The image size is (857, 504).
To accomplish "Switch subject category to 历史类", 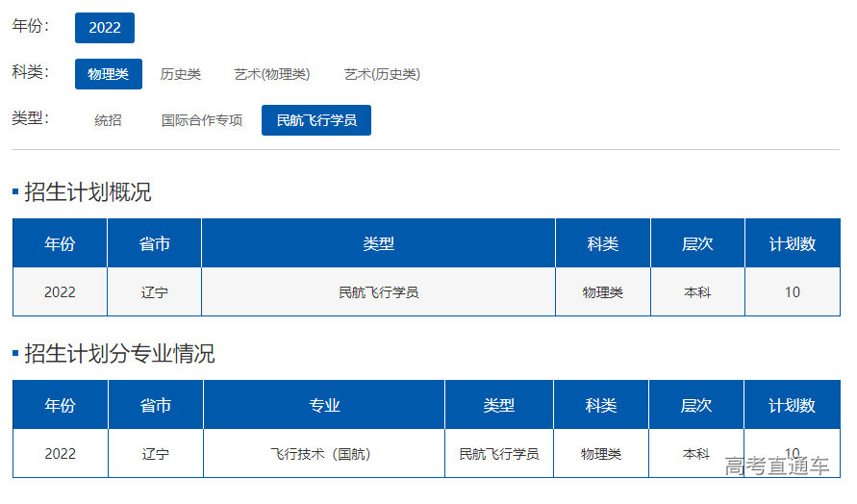I will point(181,74).
